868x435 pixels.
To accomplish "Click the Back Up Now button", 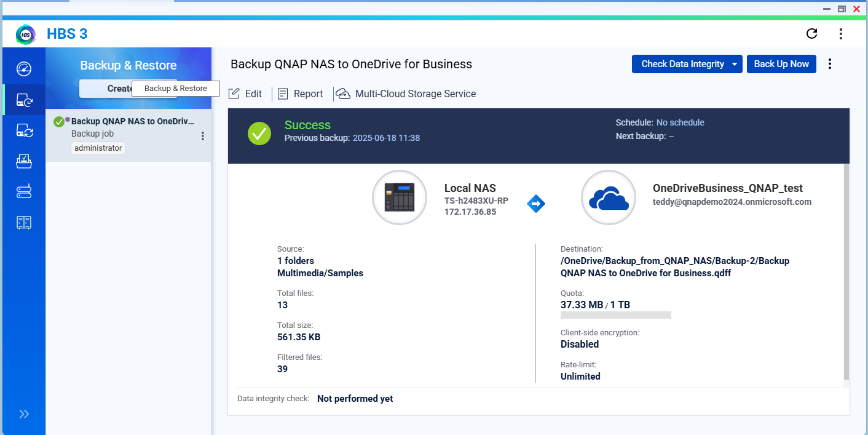I will click(x=781, y=64).
